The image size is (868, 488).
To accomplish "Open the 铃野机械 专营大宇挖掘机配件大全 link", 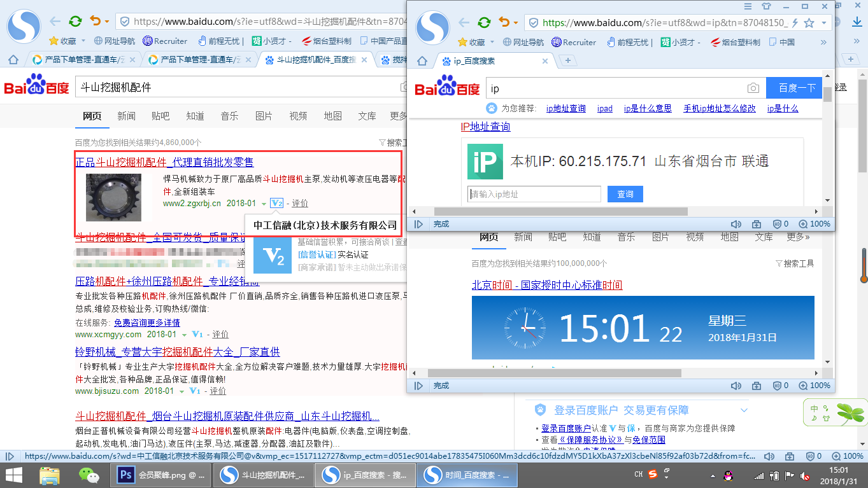I will pyautogui.click(x=178, y=352).
